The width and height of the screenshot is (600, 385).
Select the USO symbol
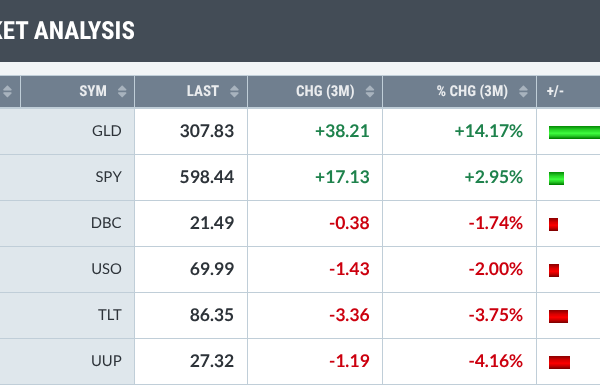(x=106, y=269)
